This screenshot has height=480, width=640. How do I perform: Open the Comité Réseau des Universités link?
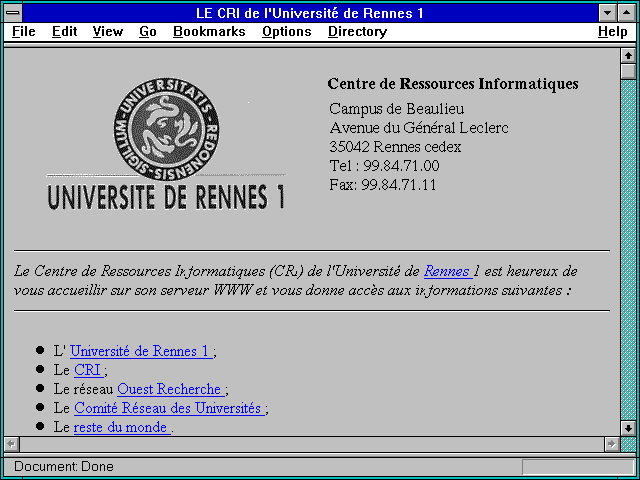pyautogui.click(x=169, y=408)
